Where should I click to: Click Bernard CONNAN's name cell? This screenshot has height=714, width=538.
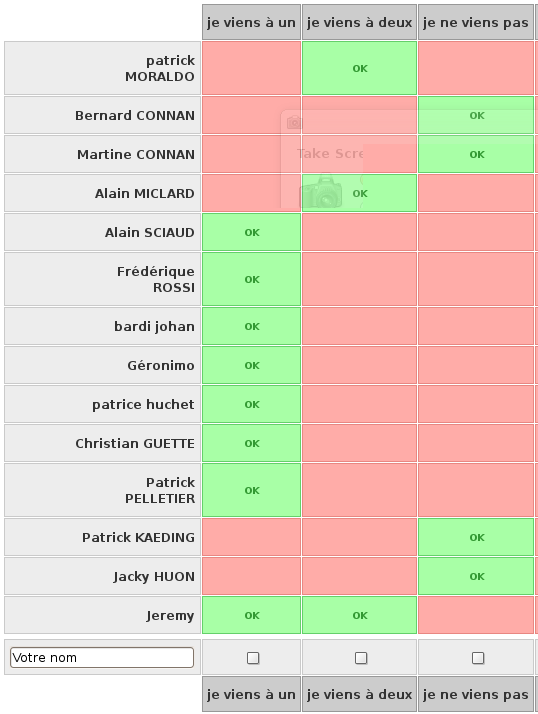(x=102, y=115)
